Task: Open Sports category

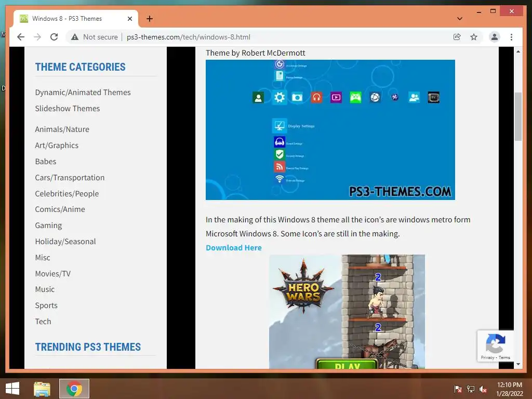Action: point(46,305)
